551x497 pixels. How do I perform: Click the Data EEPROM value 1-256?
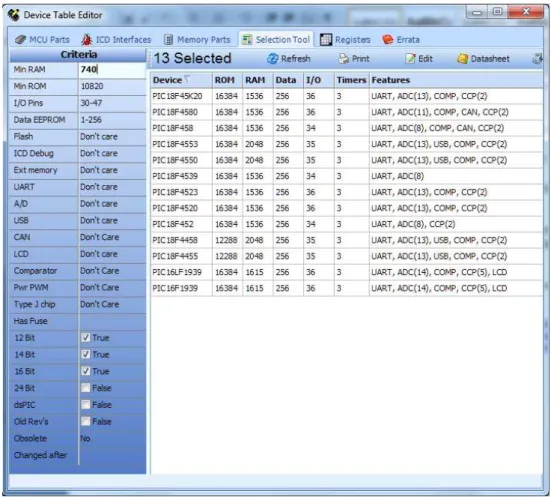91,120
